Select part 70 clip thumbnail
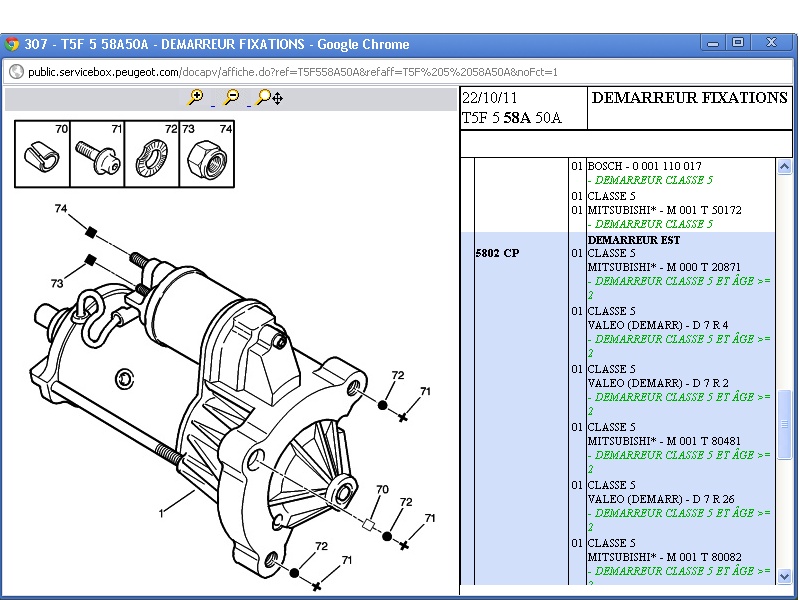Image resolution: width=800 pixels, height=600 pixels. tap(42, 154)
